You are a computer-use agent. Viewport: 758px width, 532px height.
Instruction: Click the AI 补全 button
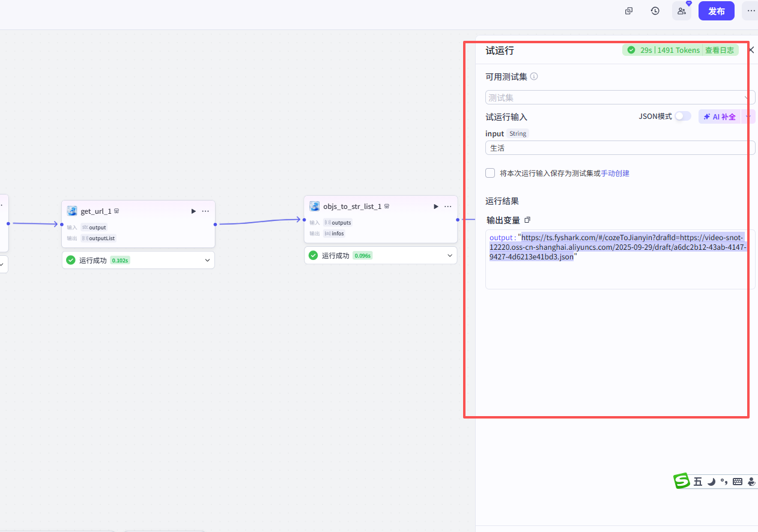pos(720,116)
